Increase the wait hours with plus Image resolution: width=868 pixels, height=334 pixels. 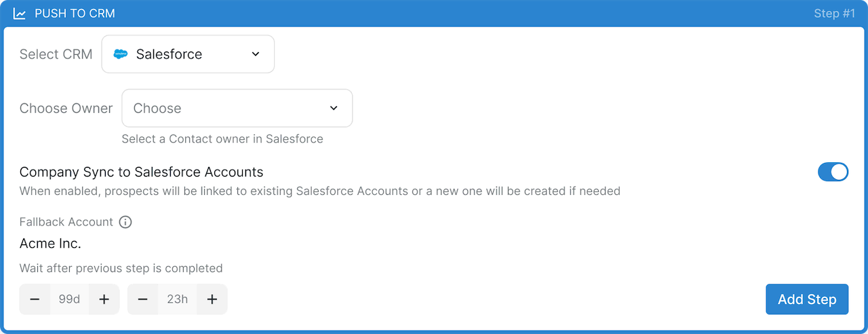click(x=212, y=299)
